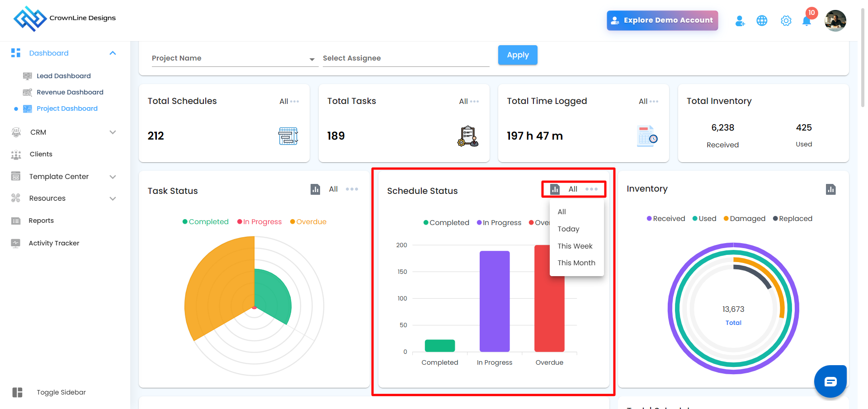
Task: Select This Week from the filter menu
Action: 575,246
